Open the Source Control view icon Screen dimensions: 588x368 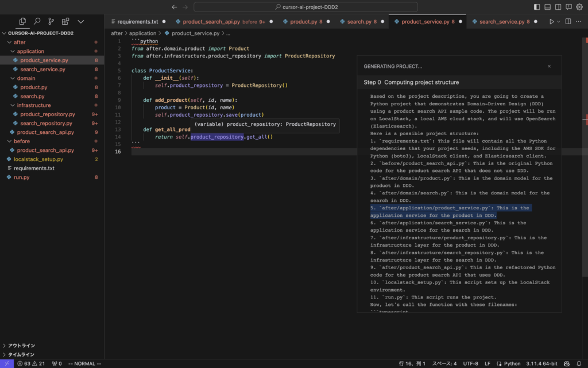click(51, 21)
